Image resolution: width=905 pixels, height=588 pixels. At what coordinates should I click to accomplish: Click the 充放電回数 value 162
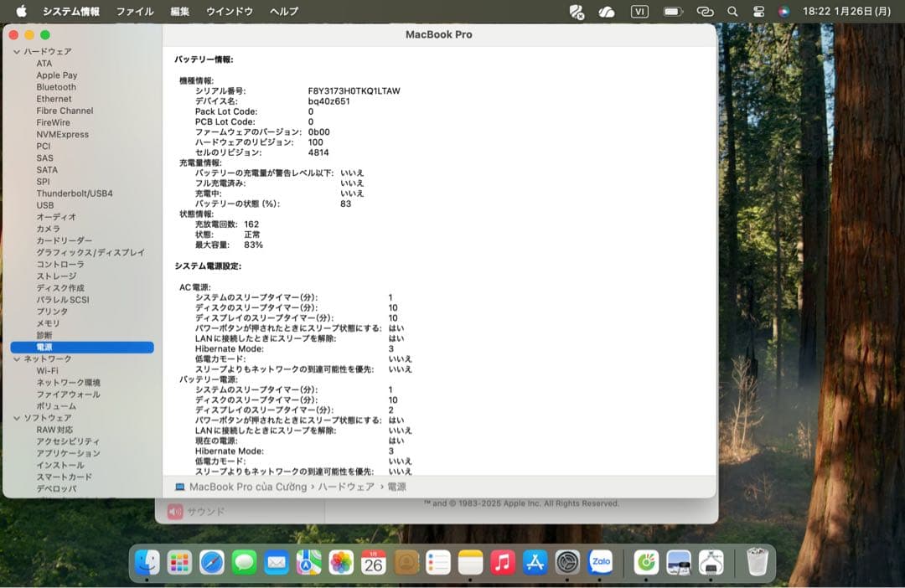(251, 224)
